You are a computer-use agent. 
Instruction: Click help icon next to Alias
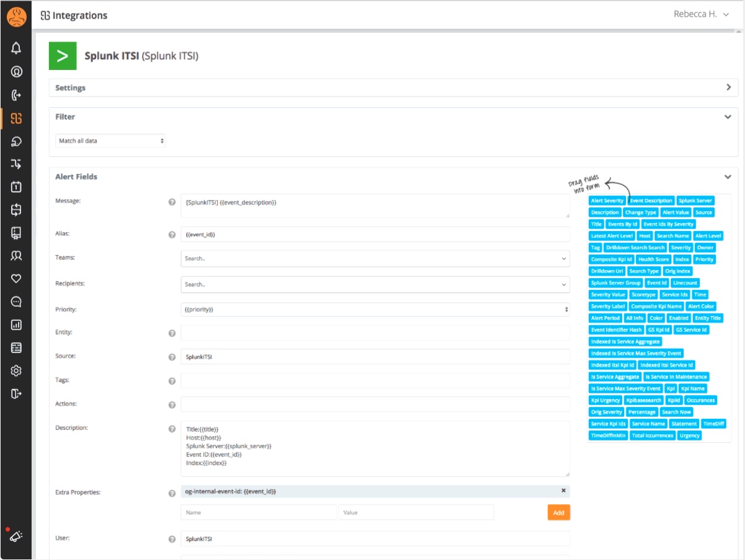tap(172, 235)
